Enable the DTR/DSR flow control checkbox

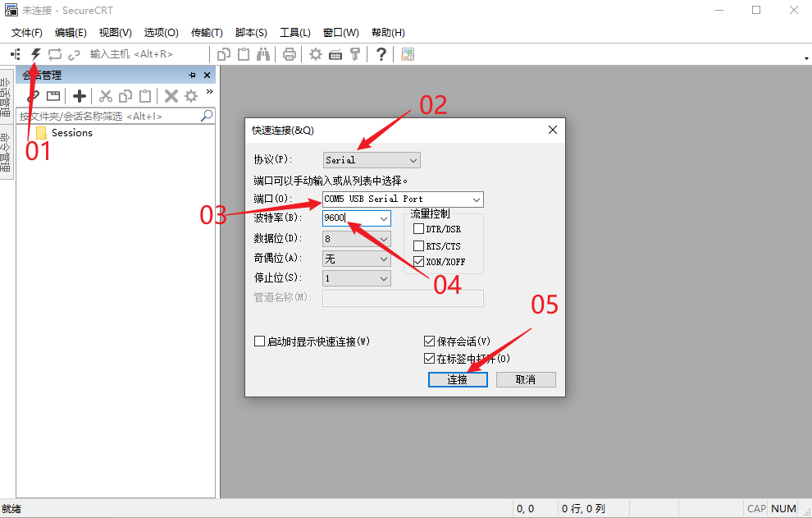pyautogui.click(x=419, y=229)
